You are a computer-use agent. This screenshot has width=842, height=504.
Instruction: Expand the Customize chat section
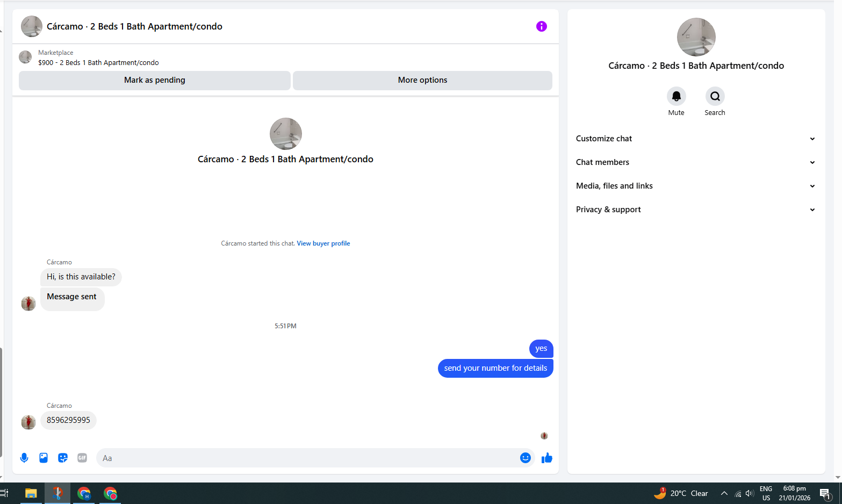point(696,139)
